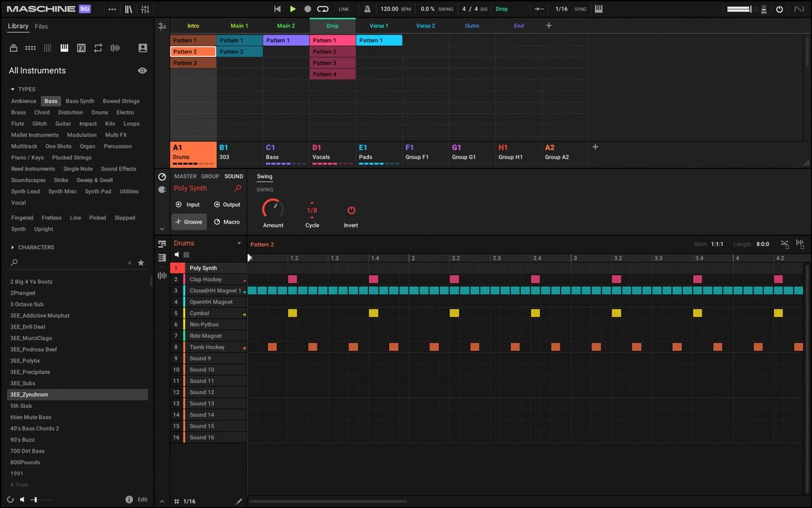Toggle the Invert switch in Swing panel
The width and height of the screenshot is (812, 508).
[x=351, y=209]
